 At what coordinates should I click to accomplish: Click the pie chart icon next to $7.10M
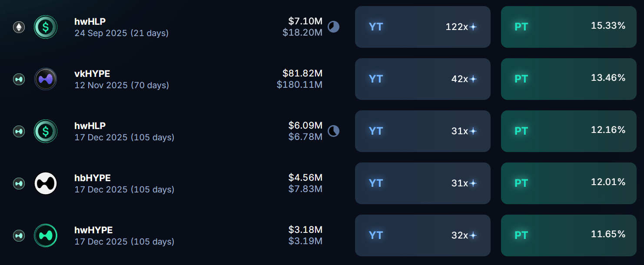[x=333, y=27]
